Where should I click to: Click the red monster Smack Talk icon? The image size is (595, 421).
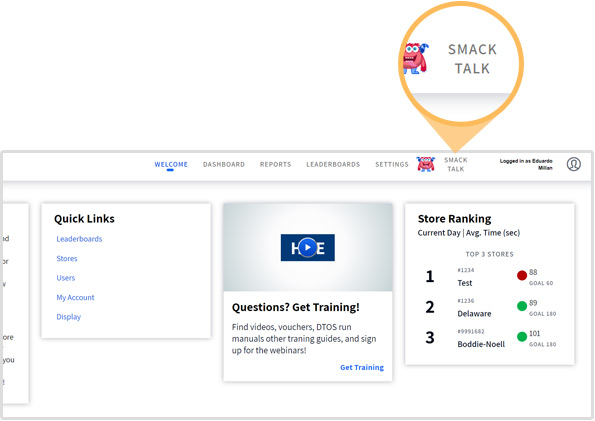pos(426,164)
